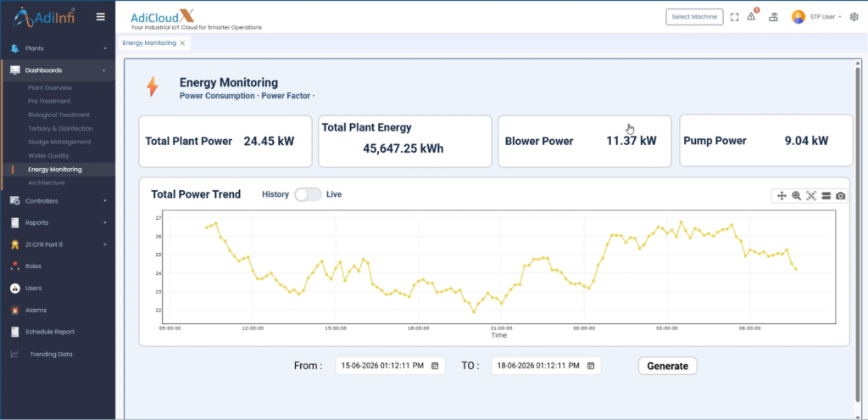Click the energy lightning bolt icon
The width and height of the screenshot is (868, 420).
pos(153,87)
